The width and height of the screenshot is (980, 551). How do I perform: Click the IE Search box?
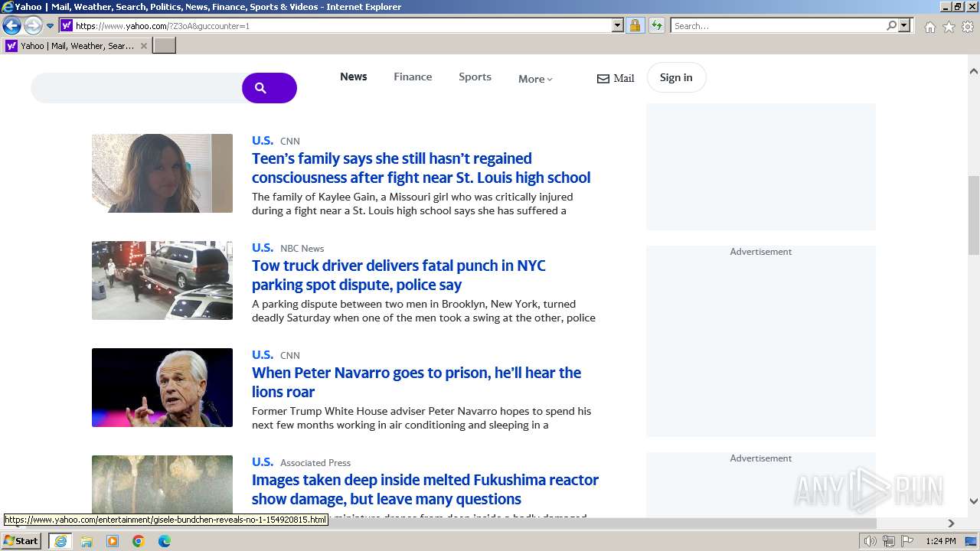777,25
